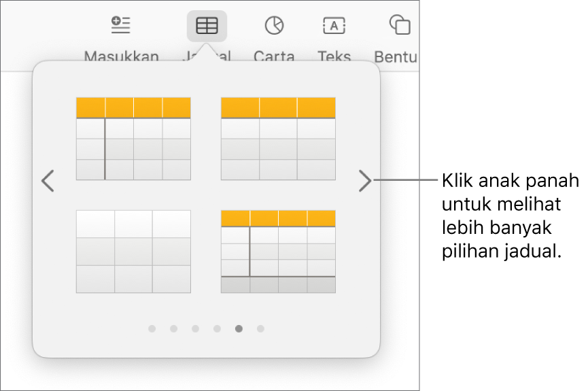Show next table styles with right arrow

coord(365,181)
